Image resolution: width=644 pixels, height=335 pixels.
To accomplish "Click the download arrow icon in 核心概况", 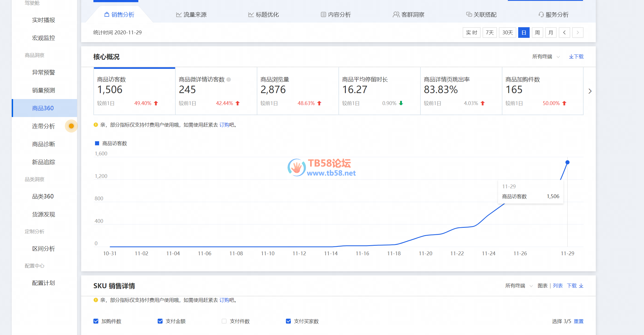I will 571,57.
